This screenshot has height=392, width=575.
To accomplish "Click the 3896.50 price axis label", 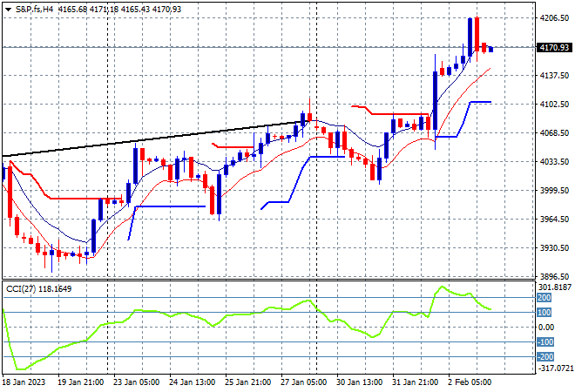I will click(x=554, y=277).
